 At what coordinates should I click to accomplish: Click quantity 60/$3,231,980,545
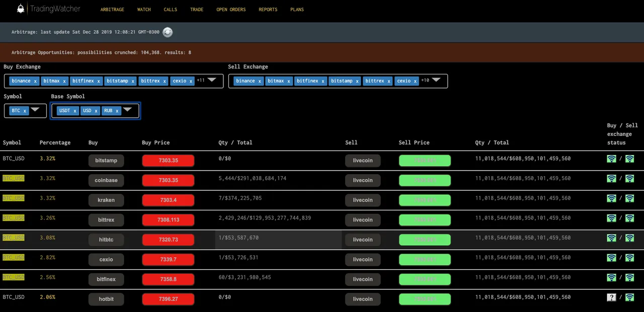point(245,277)
